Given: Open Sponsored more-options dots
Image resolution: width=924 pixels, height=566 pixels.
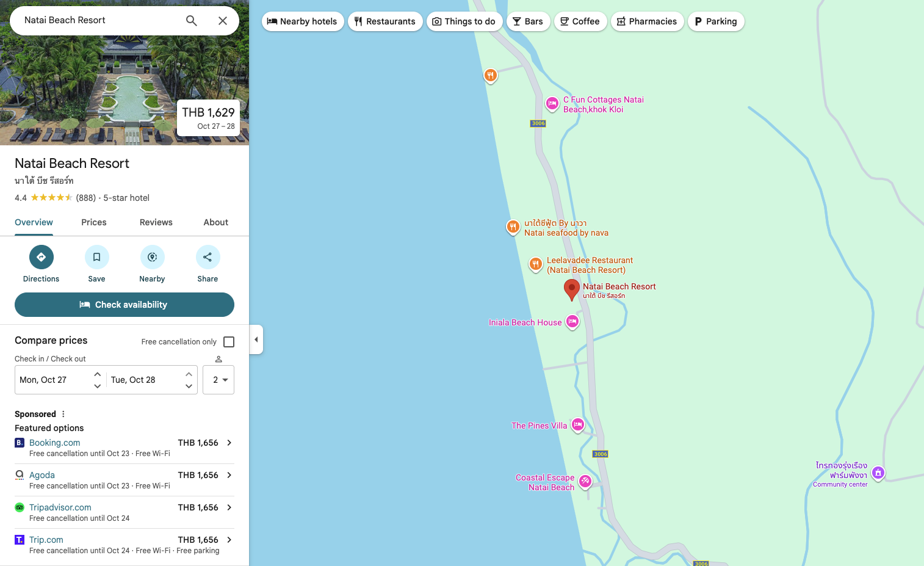Looking at the screenshot, I should pyautogui.click(x=63, y=414).
